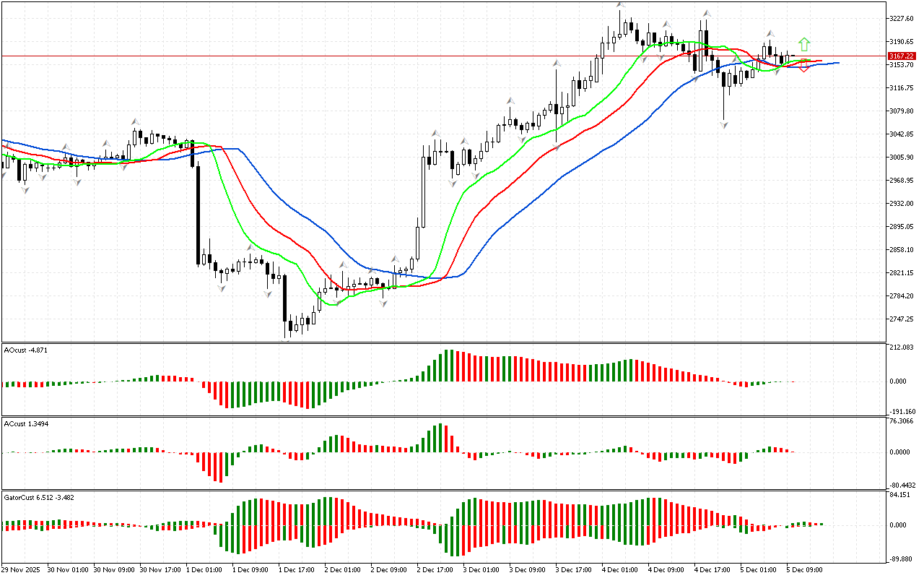The width and height of the screenshot is (924, 578).
Task: Click the 29 Nov 2025 date label
Action: [23, 569]
